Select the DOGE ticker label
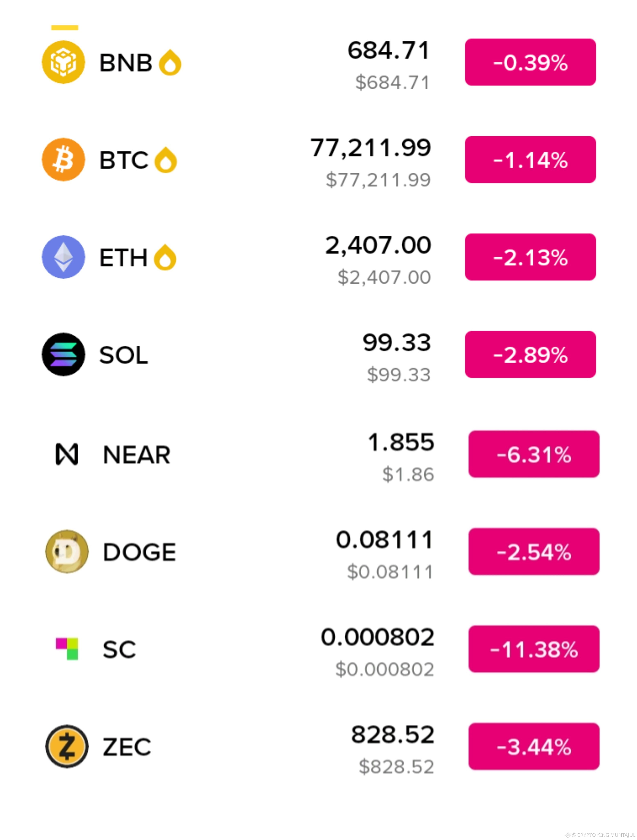This screenshot has height=840, width=637. (x=139, y=552)
